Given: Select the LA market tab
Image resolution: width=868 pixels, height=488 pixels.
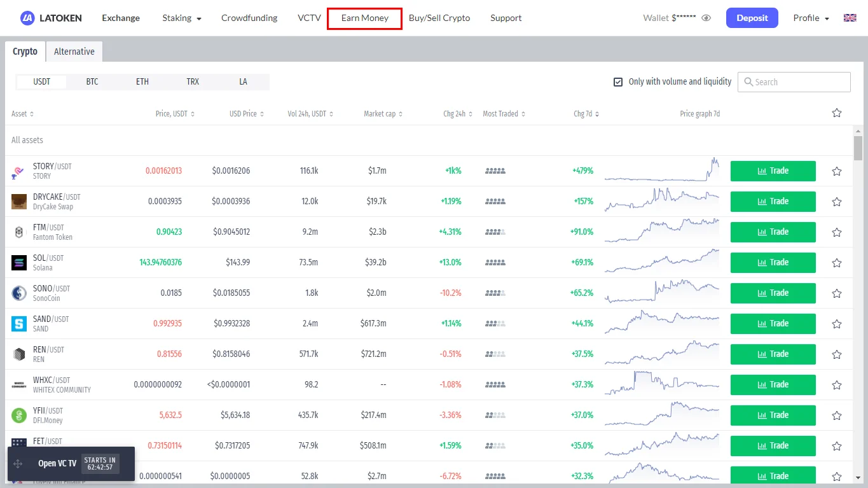Looking at the screenshot, I should pyautogui.click(x=243, y=82).
